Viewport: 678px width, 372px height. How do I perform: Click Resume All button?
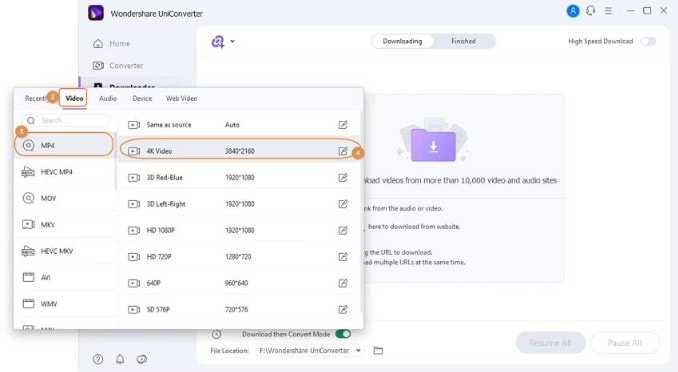(x=550, y=343)
